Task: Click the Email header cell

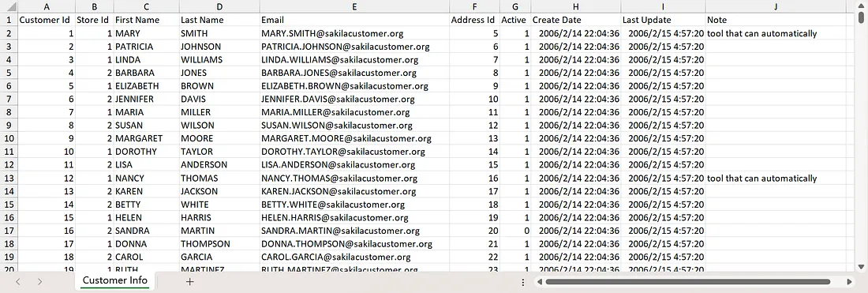Action: tap(354, 20)
